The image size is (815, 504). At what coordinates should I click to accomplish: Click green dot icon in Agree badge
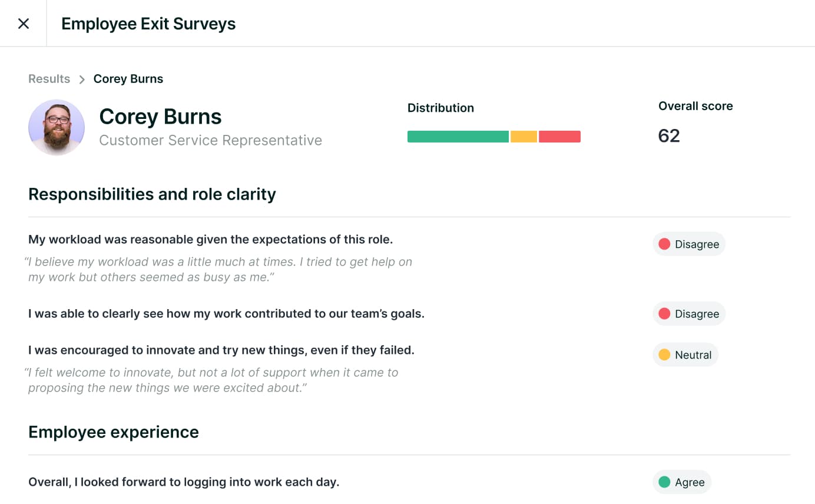click(664, 482)
